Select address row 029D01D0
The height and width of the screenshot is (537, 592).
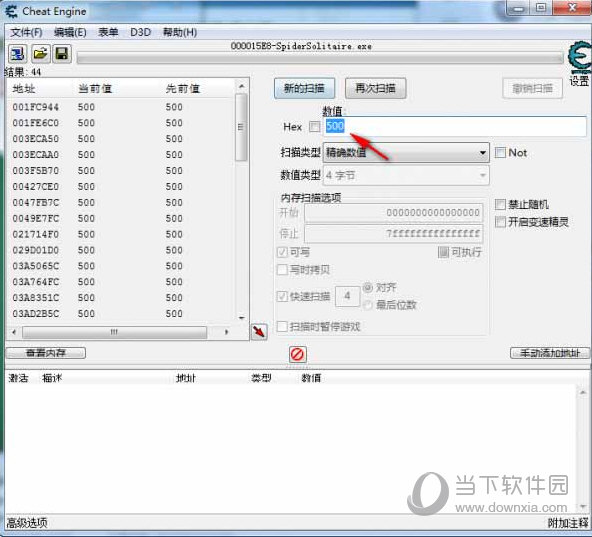[121, 250]
